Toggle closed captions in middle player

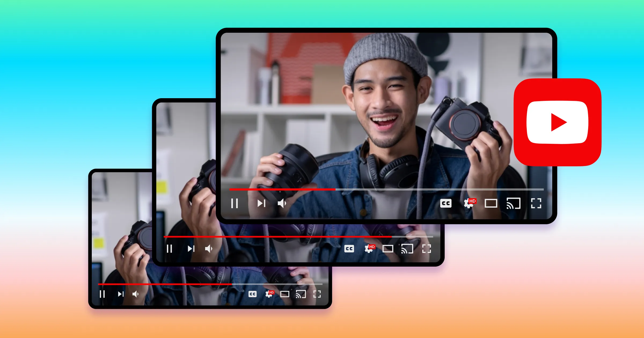[349, 249]
